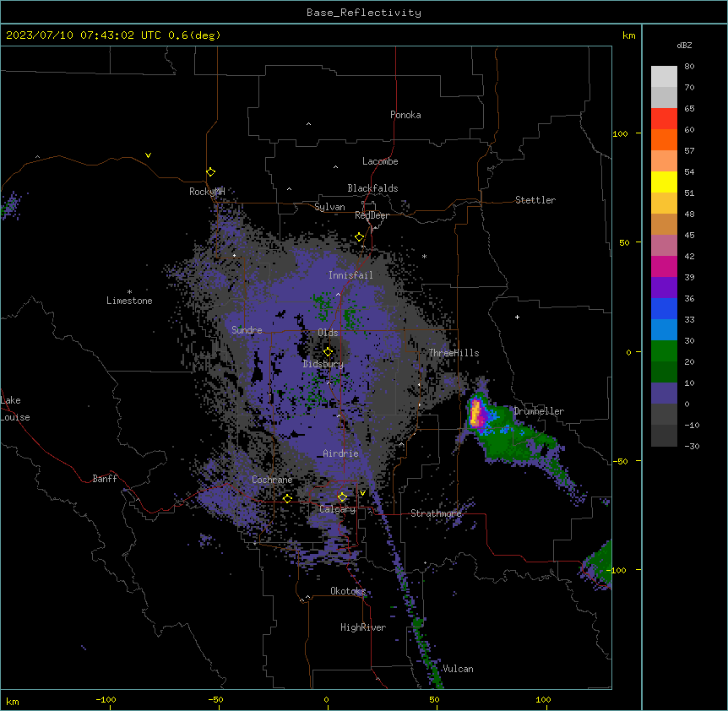This screenshot has height=711, width=728.
Task: Click the Sundre town label
Action: point(247,330)
